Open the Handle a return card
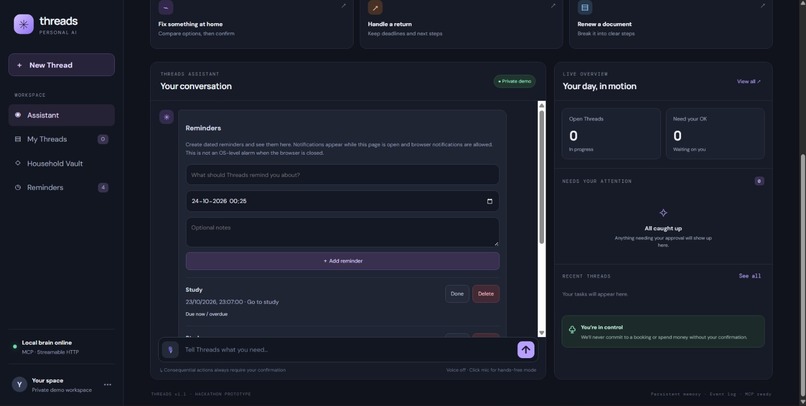 461,24
